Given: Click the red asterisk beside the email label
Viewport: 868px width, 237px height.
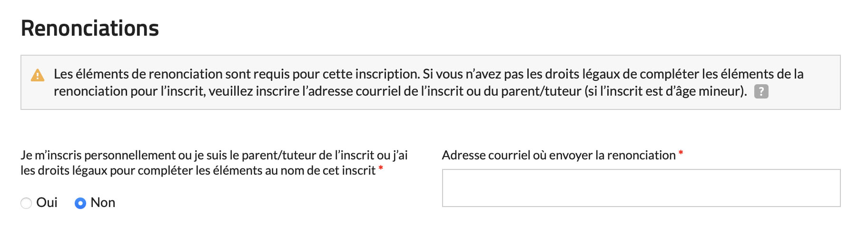Looking at the screenshot, I should [681, 153].
